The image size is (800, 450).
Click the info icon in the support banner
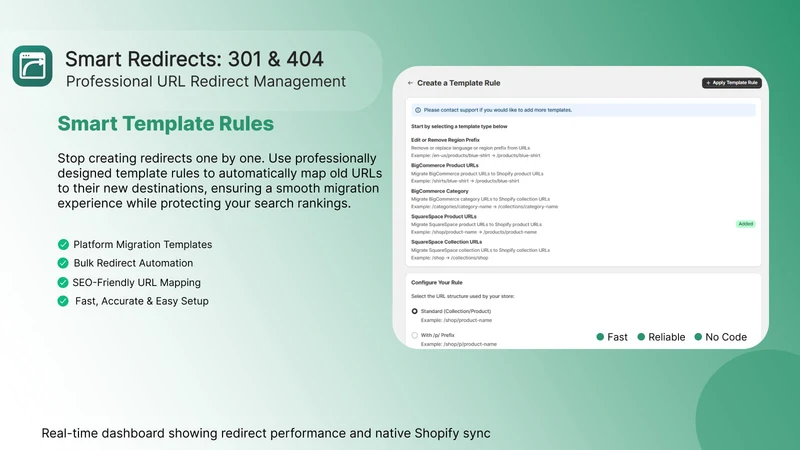418,110
